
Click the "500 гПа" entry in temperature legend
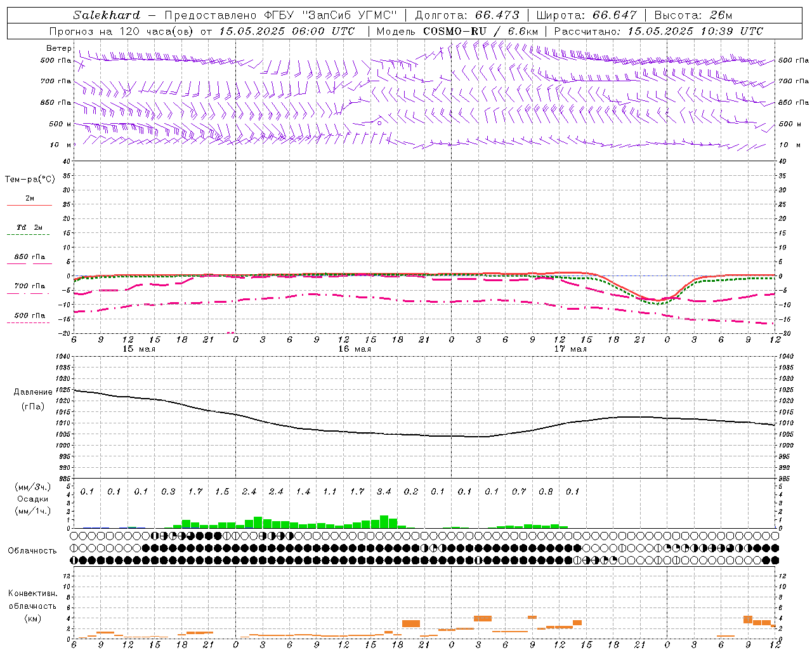(x=30, y=315)
